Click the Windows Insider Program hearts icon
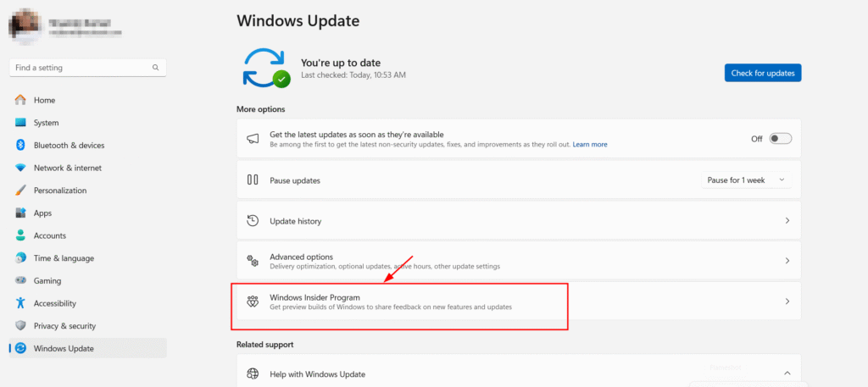Image resolution: width=868 pixels, height=387 pixels. click(x=253, y=301)
